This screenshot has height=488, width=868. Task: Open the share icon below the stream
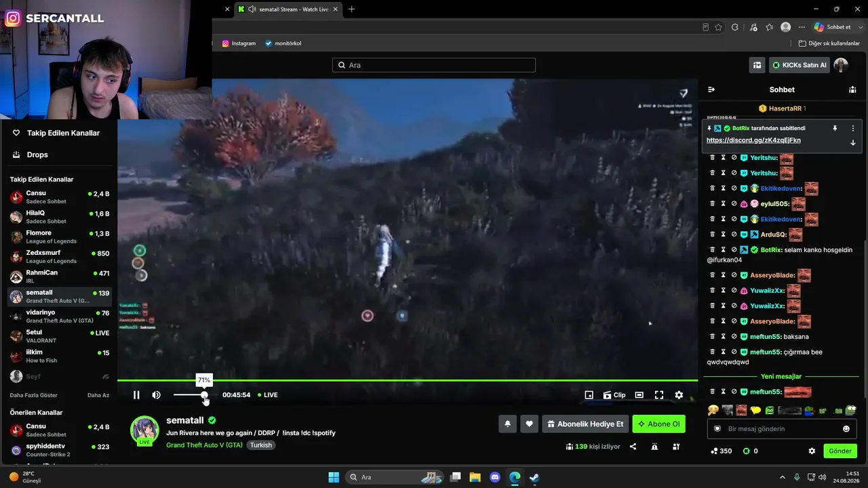(x=633, y=447)
